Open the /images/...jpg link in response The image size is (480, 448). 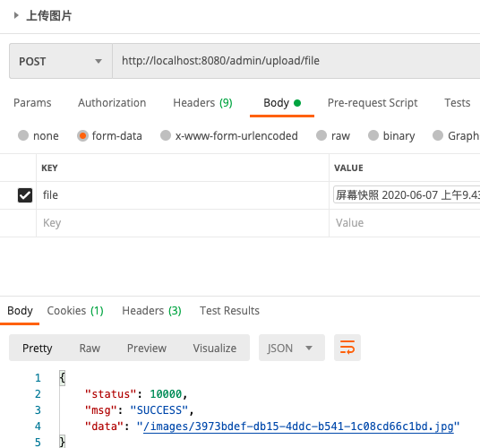tap(298, 426)
